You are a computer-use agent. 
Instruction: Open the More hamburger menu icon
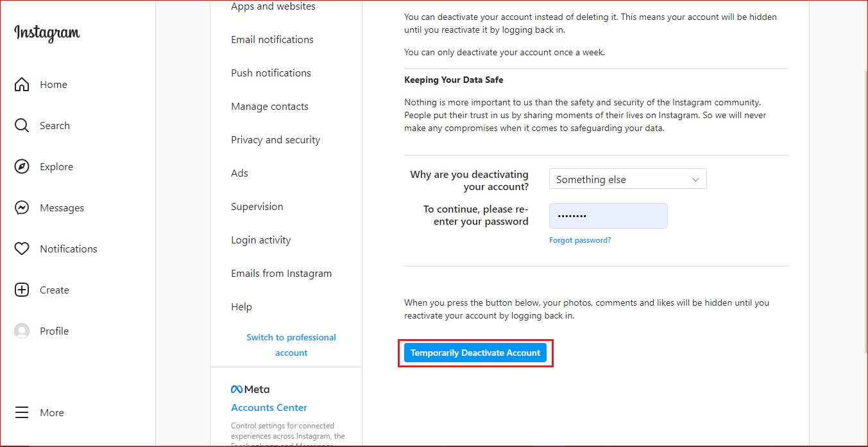[22, 413]
